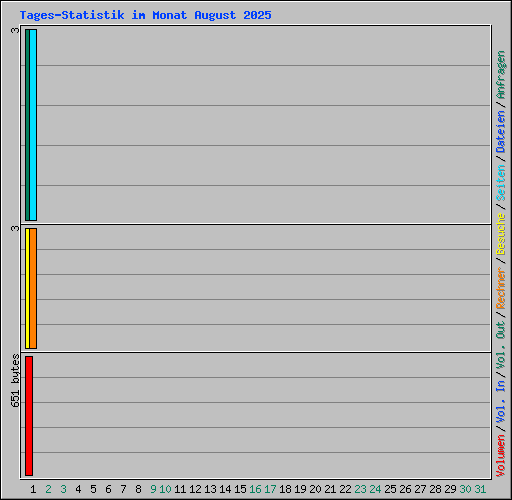Click day label 13 on x-axis
Viewport: 512px width, 500px height.
210,489
